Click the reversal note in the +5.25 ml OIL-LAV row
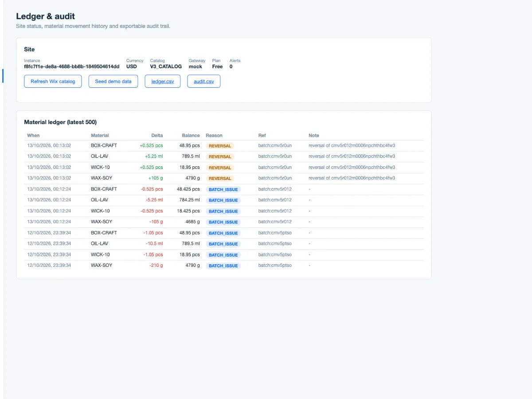Screen dimensions: 532x399 pos(352,156)
